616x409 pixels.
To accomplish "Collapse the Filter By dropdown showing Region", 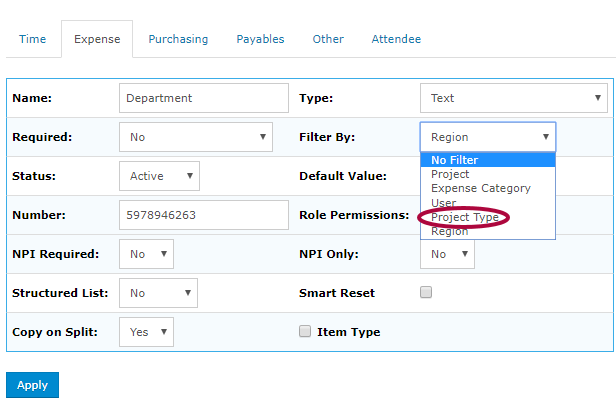I will click(x=488, y=137).
